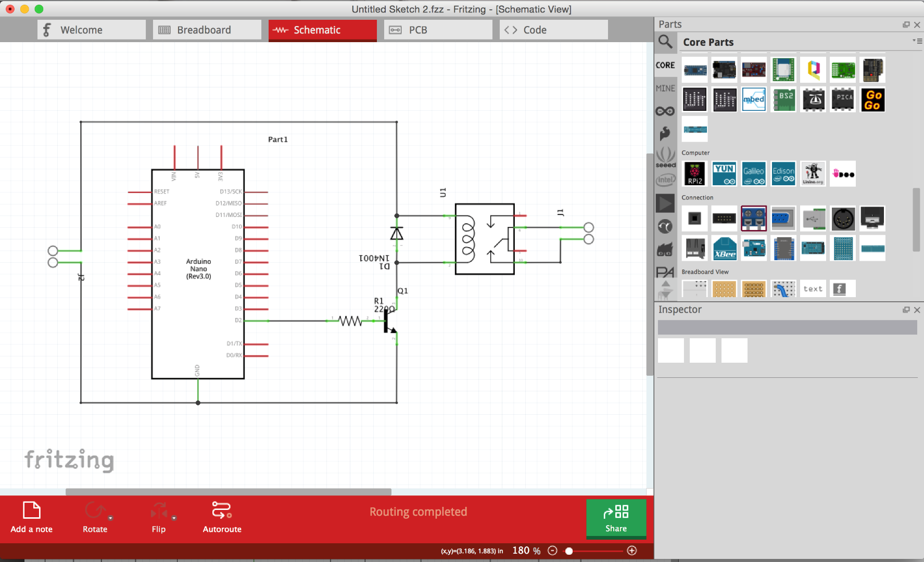Click the Rotate button
This screenshot has height=562, width=924.
tap(95, 517)
